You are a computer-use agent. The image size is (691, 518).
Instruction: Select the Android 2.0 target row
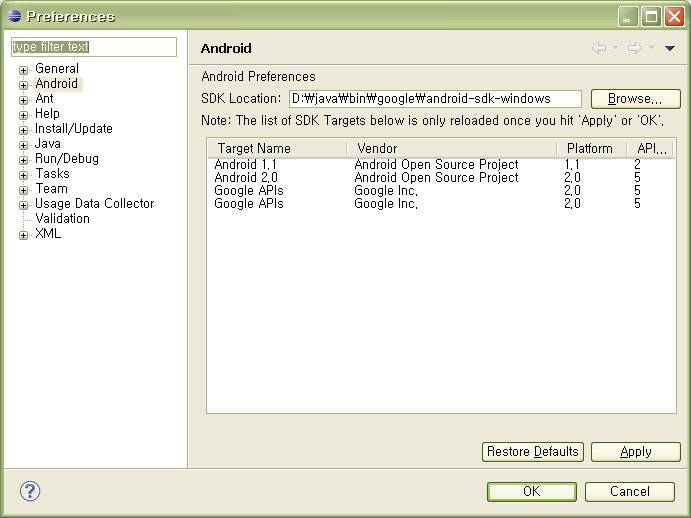441,177
